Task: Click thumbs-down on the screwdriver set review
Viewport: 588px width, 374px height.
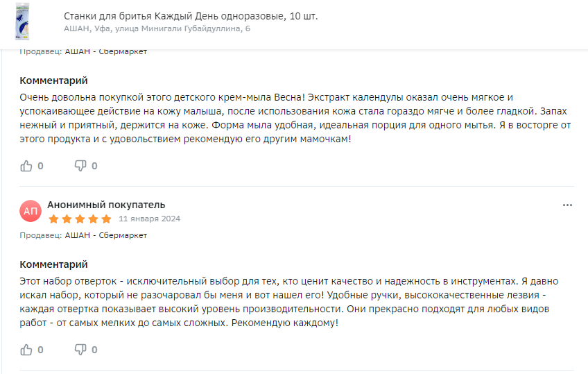Action: pyautogui.click(x=80, y=350)
